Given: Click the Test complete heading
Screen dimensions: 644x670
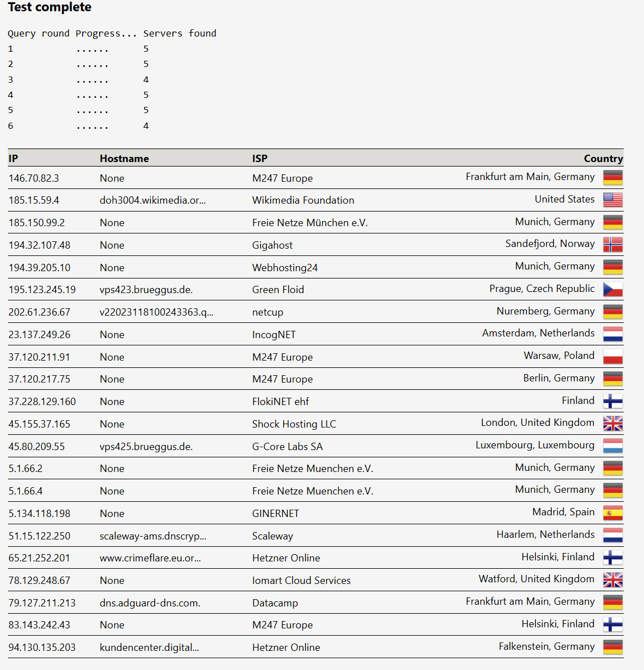Looking at the screenshot, I should point(50,7).
